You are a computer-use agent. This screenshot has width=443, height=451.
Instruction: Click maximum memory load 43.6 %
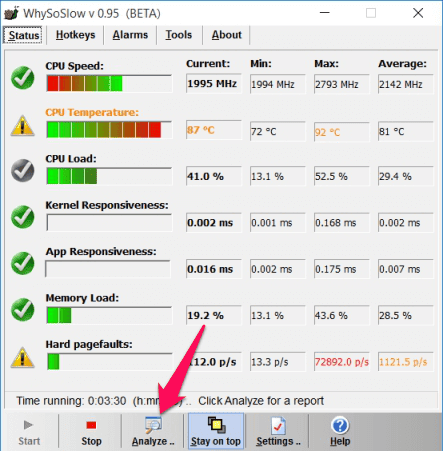[341, 315]
